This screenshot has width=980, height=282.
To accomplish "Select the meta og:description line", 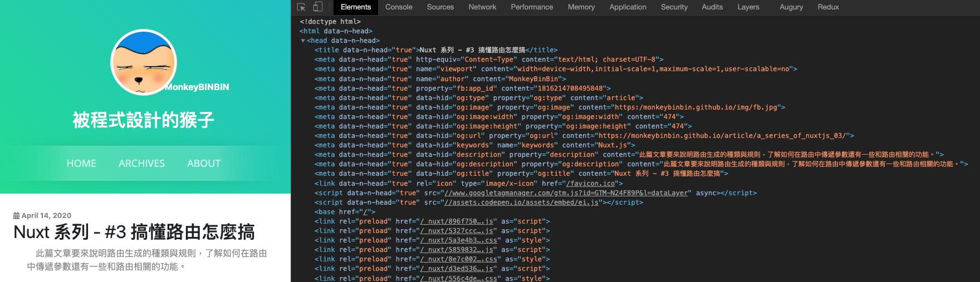I will click(641, 164).
